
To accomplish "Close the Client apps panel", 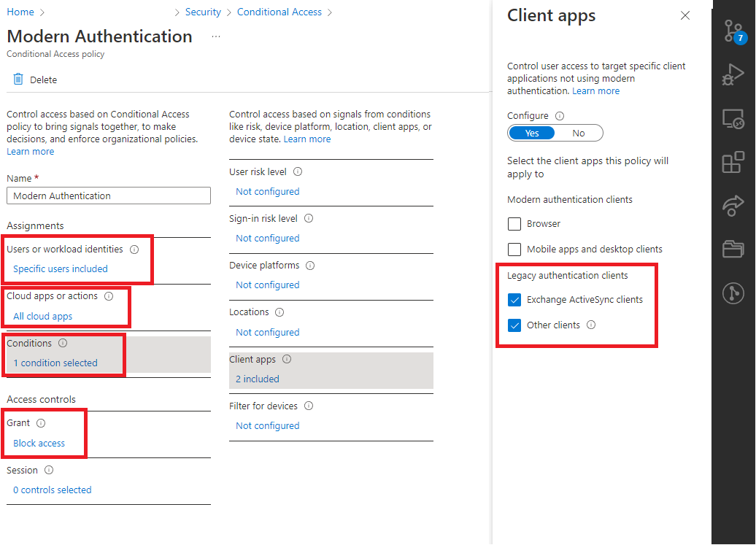I will (684, 15).
